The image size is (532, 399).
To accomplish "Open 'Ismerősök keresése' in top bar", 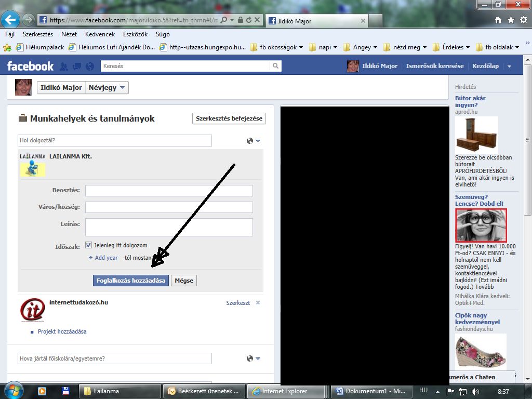I will coord(435,66).
